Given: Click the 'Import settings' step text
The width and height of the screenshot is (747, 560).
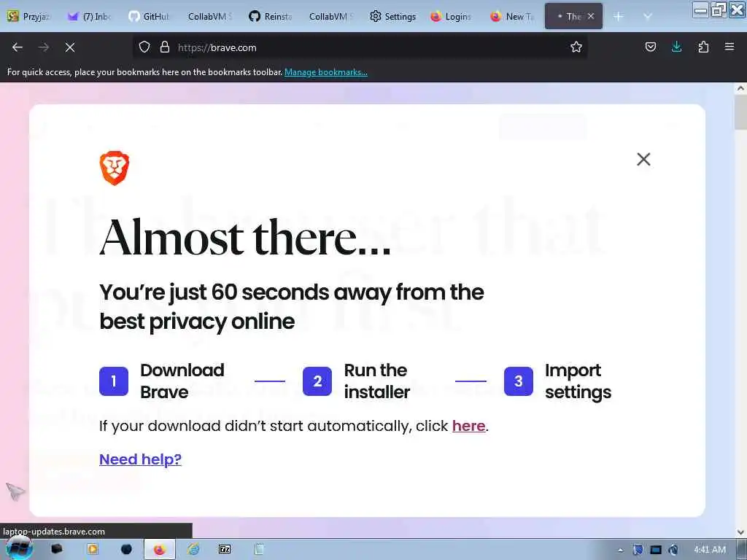Looking at the screenshot, I should pos(578,381).
